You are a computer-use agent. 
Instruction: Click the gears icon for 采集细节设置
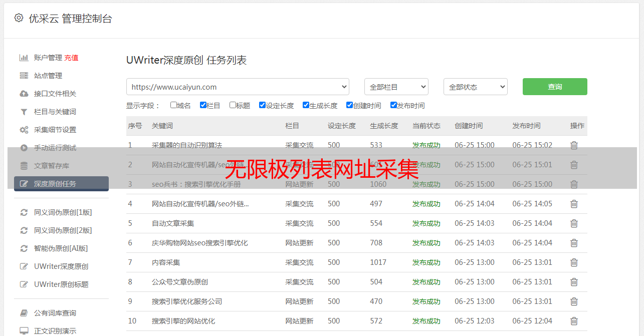tap(24, 130)
